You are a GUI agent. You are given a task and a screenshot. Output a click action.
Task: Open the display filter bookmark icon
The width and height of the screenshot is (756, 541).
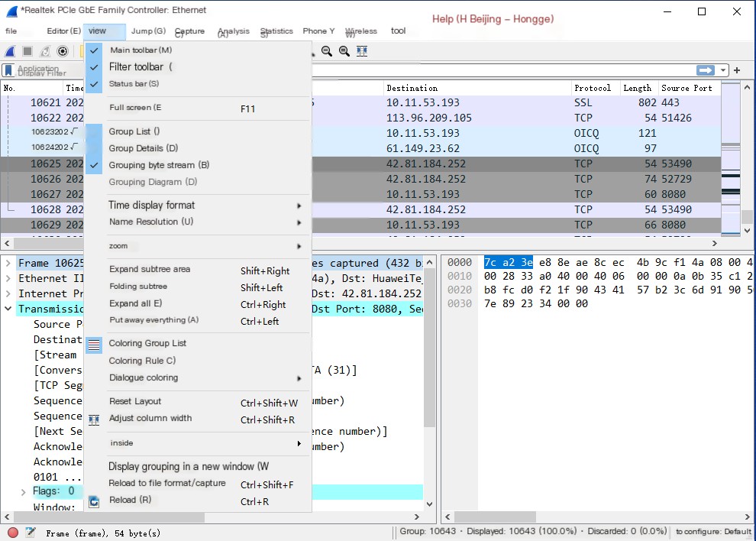pyautogui.click(x=8, y=70)
